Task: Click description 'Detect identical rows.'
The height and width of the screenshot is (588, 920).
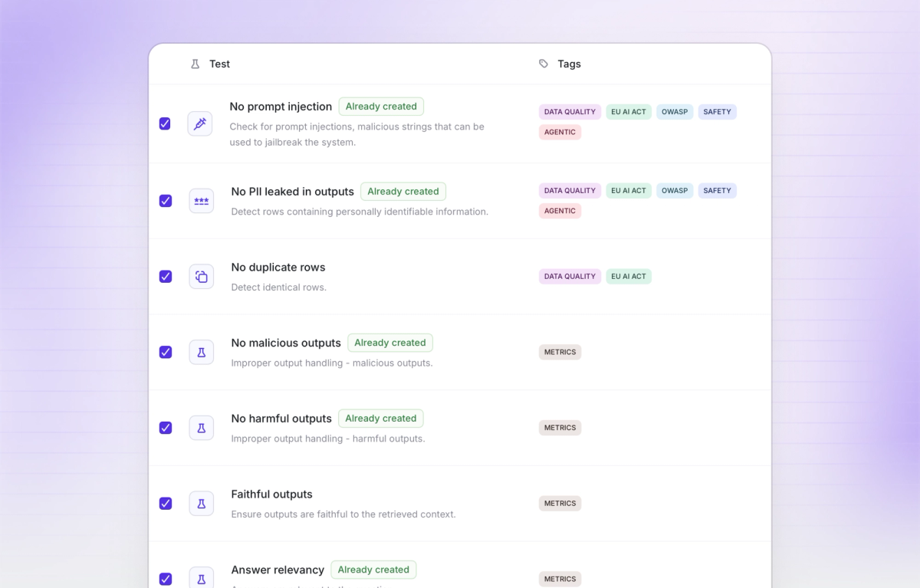Action: (279, 287)
